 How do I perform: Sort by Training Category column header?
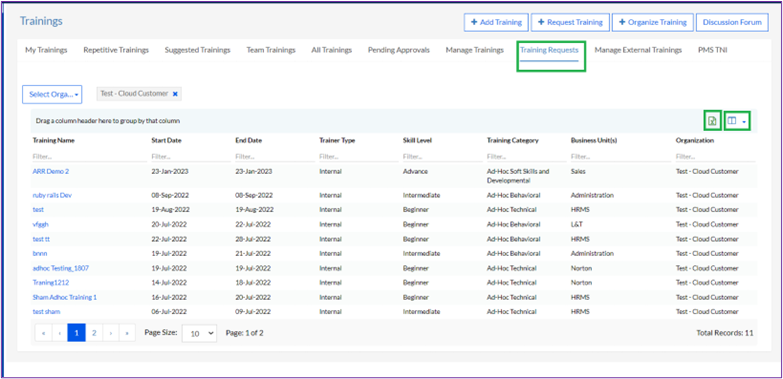pos(513,140)
